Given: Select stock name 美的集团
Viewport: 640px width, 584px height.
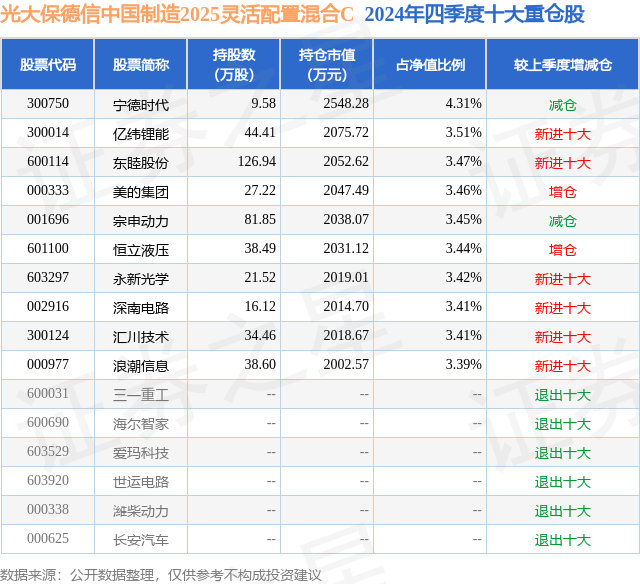Looking at the screenshot, I should click(141, 192).
